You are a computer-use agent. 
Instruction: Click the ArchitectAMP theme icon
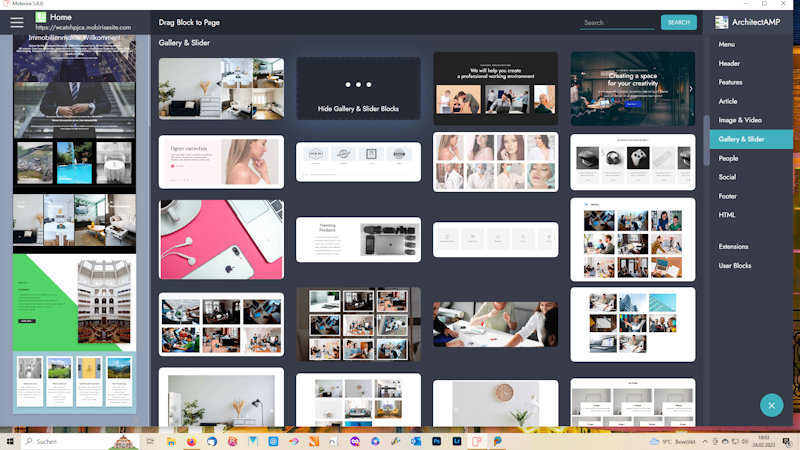coord(721,22)
